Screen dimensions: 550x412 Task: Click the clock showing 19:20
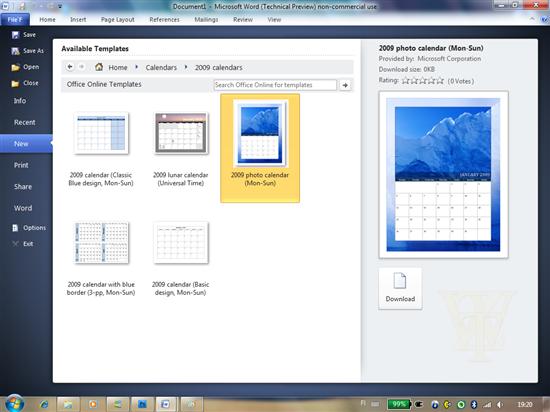[x=524, y=404]
